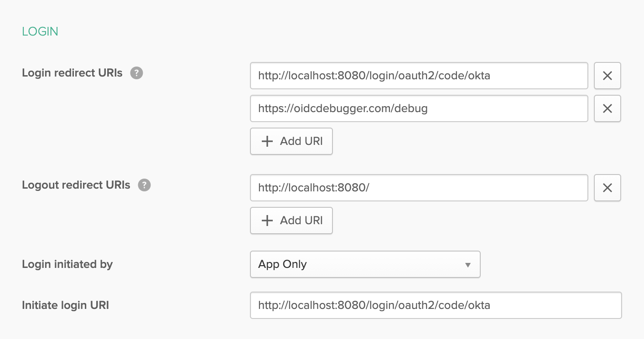
Task: Click help icon beside Logout redirect URIs
Action: pos(145,185)
